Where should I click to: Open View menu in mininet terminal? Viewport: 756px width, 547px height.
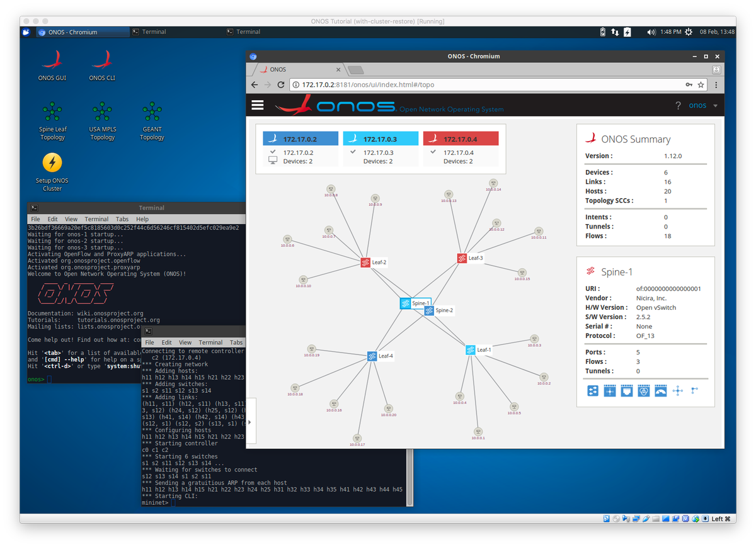(x=185, y=342)
